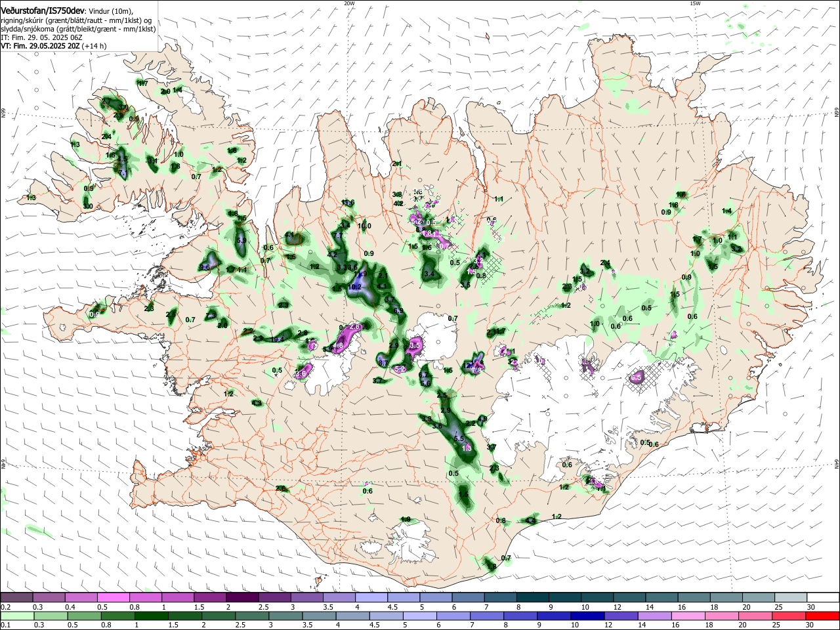Select top legend swatch between 25 and 30
This screenshot has height=630, width=840.
click(791, 598)
